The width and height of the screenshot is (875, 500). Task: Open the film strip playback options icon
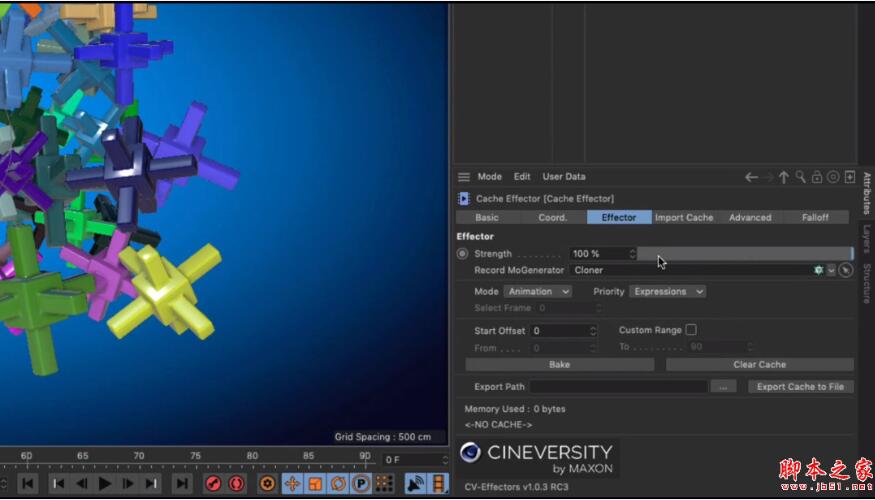pyautogui.click(x=439, y=483)
